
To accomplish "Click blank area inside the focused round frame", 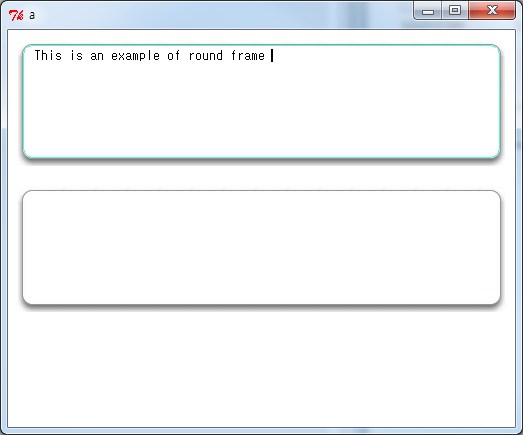I will click(x=262, y=110).
